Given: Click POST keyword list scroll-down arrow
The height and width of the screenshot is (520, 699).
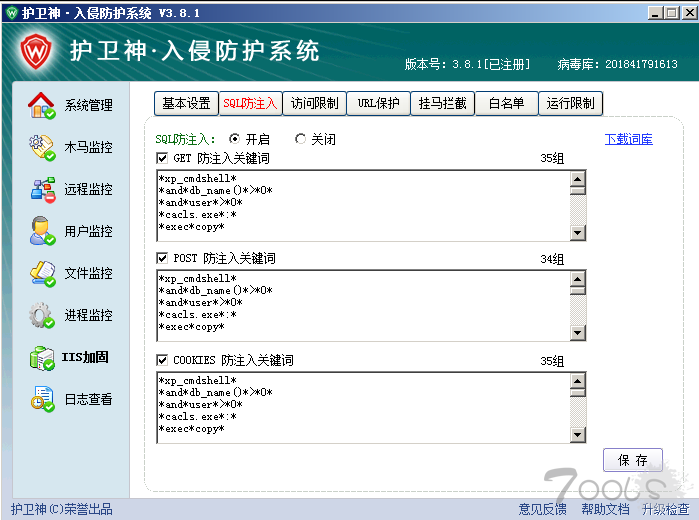Looking at the screenshot, I should pos(578,332).
